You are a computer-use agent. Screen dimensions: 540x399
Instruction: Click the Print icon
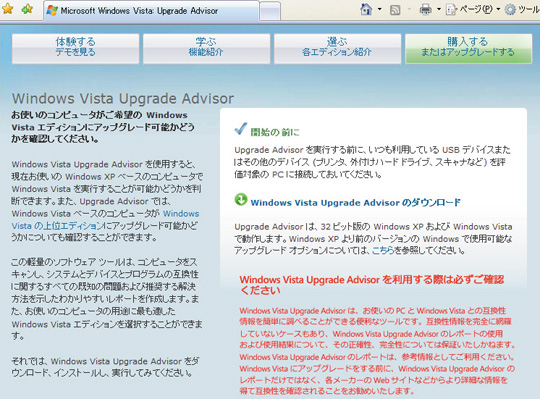point(426,10)
